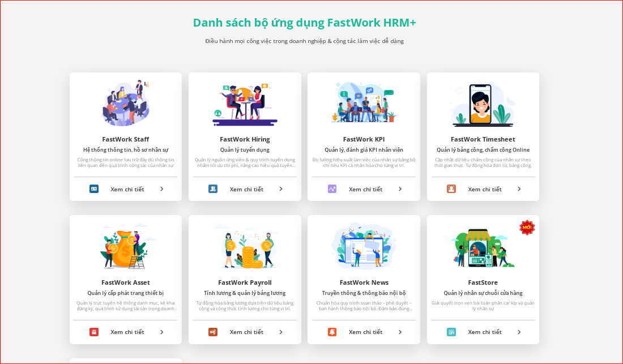
Task: Open Xem chi tiết for FastWork Timesheet
Action: (484, 189)
